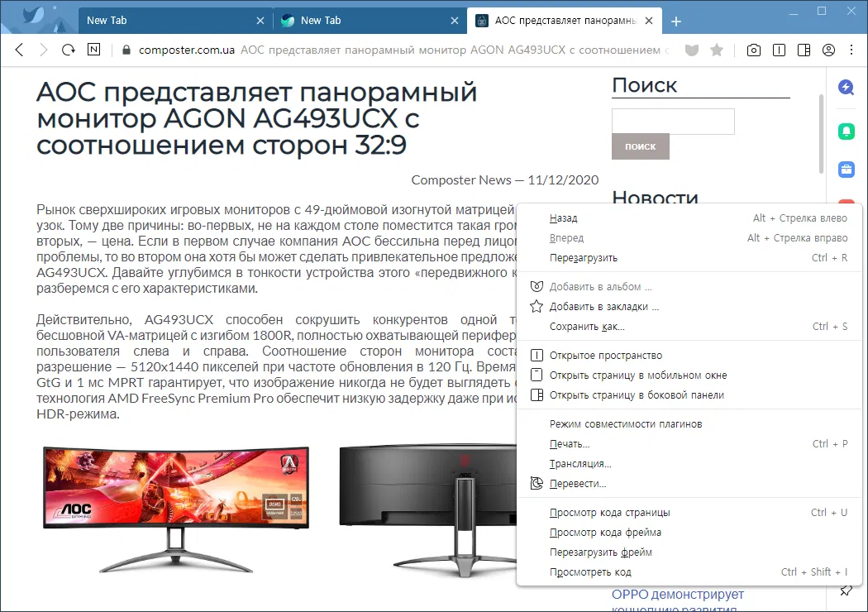Open the AOC monitor front view image
The image size is (868, 612).
point(176,509)
